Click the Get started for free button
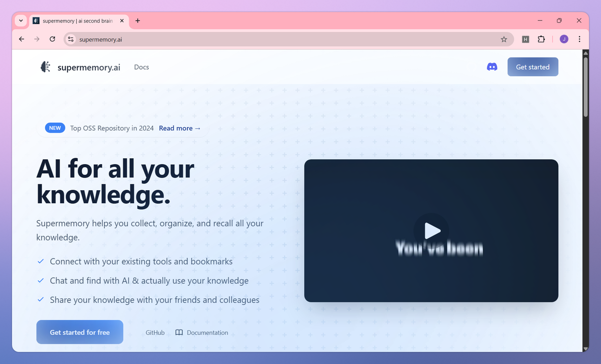Screen dimensions: 601x364 [x=80, y=332]
